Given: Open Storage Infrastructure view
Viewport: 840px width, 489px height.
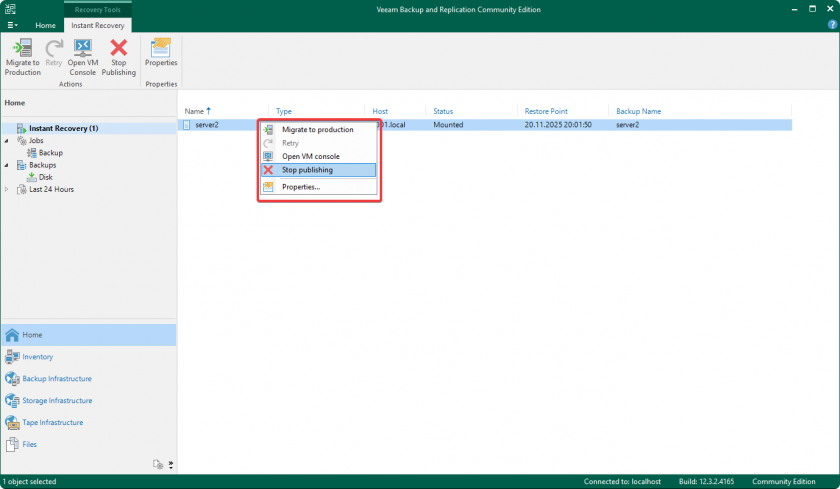Looking at the screenshot, I should click(x=57, y=401).
